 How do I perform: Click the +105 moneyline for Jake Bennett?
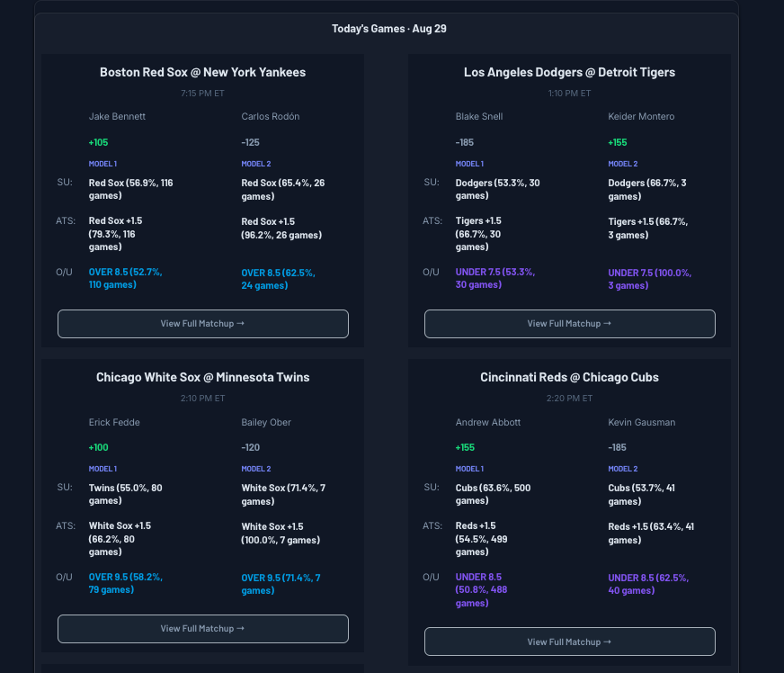(99, 142)
